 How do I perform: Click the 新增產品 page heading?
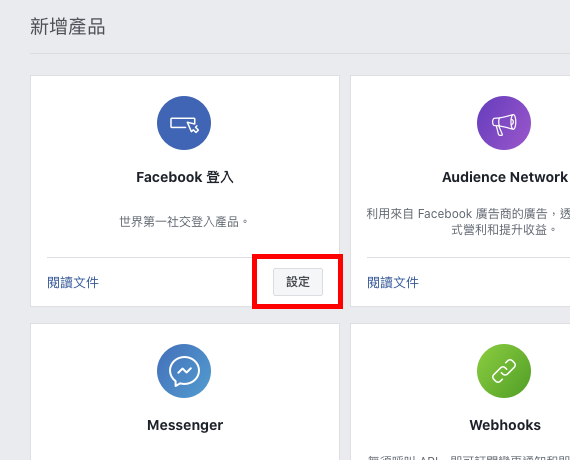click(68, 27)
